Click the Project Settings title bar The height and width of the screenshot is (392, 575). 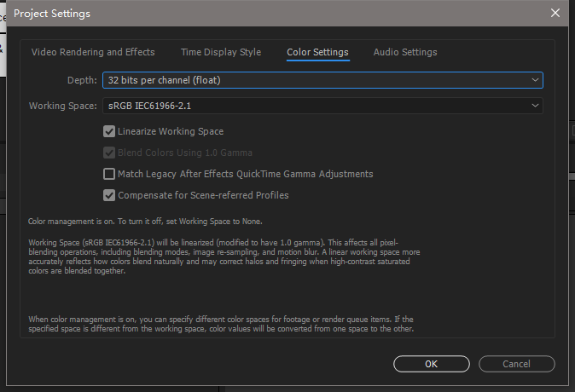click(x=256, y=13)
